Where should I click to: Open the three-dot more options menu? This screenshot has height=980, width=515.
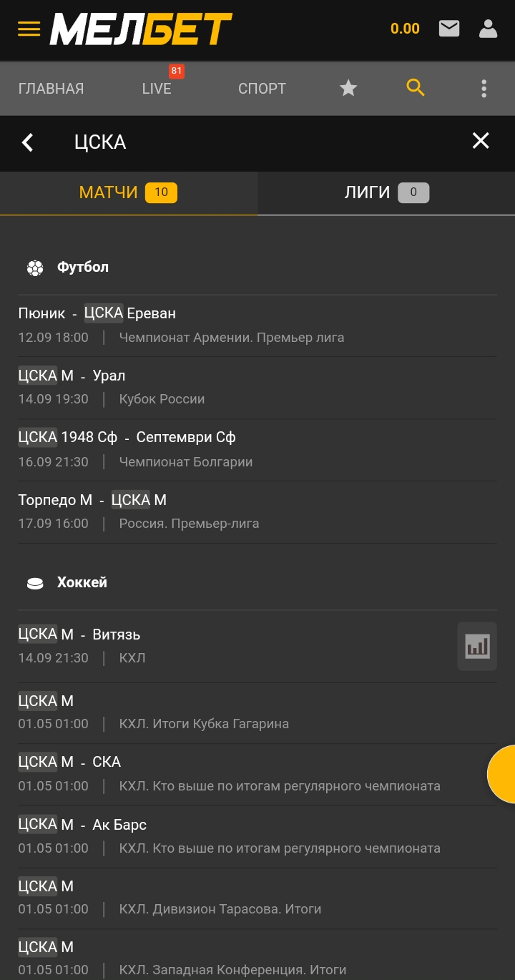(x=484, y=89)
